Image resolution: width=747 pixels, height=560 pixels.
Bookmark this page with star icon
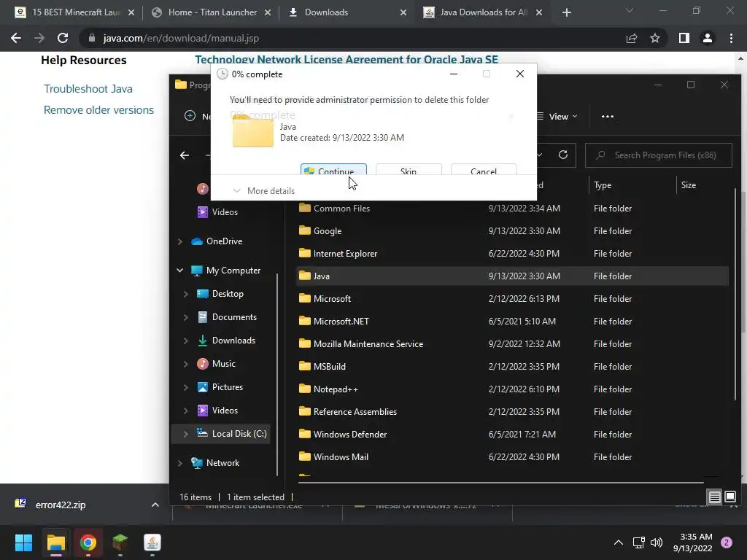[x=655, y=38]
